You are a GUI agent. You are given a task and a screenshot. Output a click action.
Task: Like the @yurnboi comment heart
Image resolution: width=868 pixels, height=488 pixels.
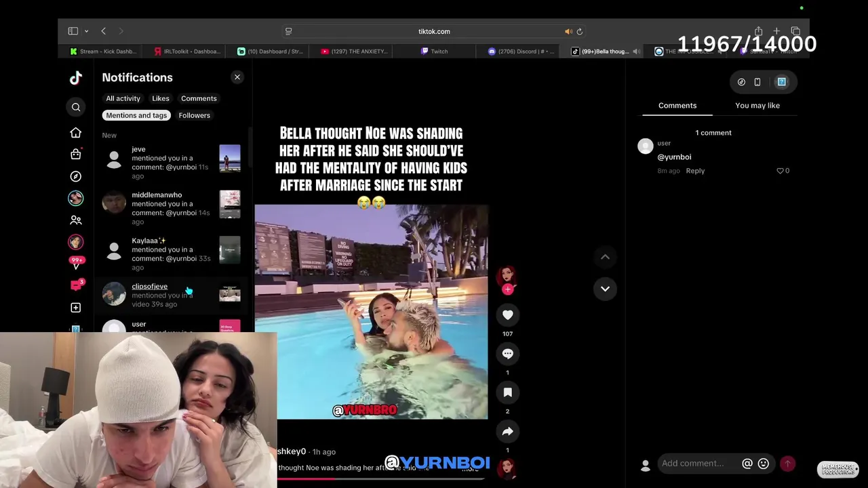[x=780, y=171]
